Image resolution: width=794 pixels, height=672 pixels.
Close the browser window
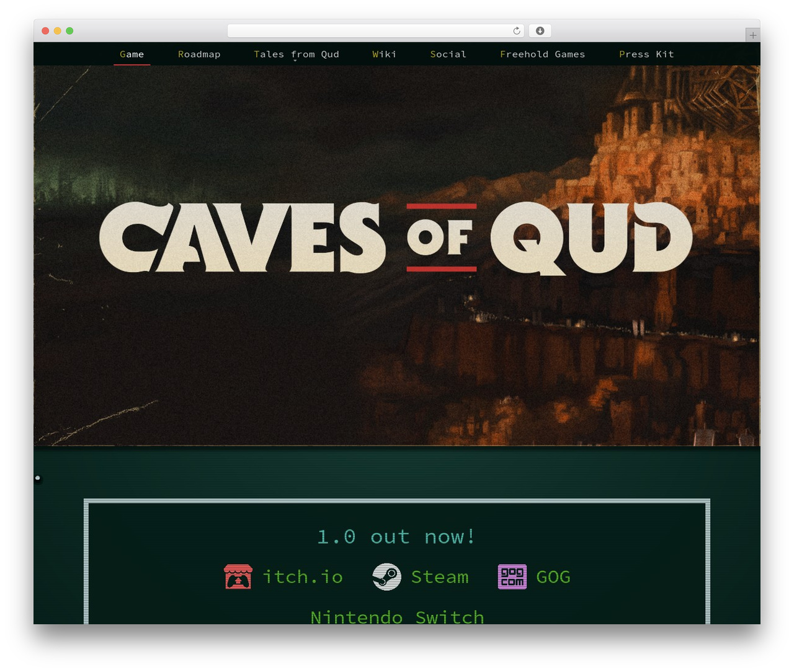click(x=45, y=31)
